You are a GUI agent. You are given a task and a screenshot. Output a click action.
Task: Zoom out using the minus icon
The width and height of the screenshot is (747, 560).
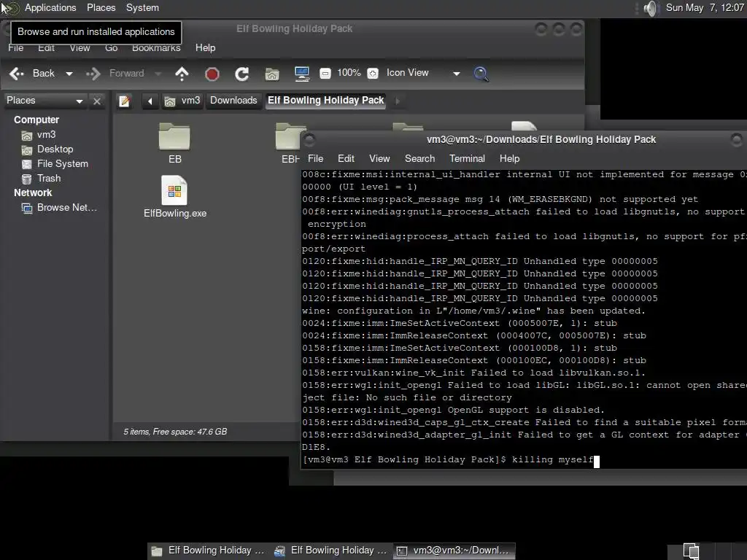325,74
